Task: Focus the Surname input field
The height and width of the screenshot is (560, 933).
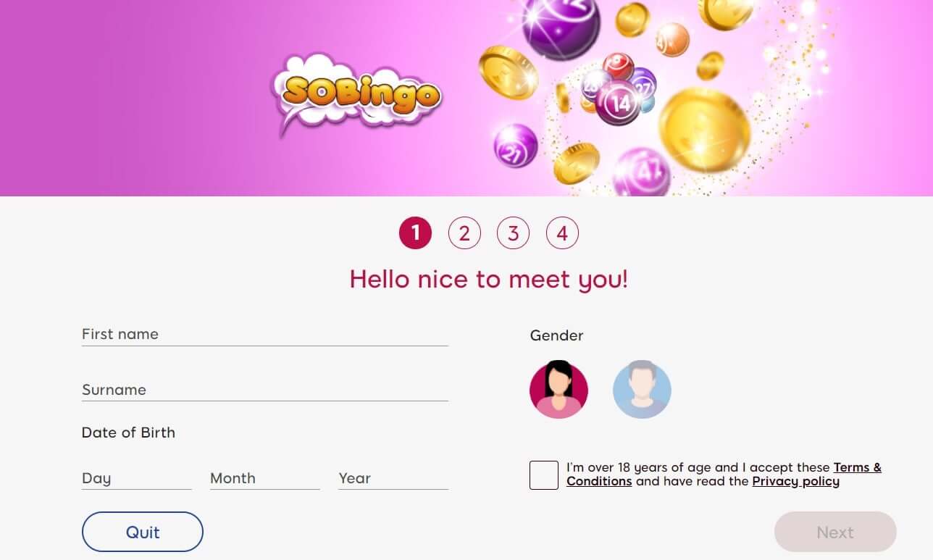Action: click(265, 390)
